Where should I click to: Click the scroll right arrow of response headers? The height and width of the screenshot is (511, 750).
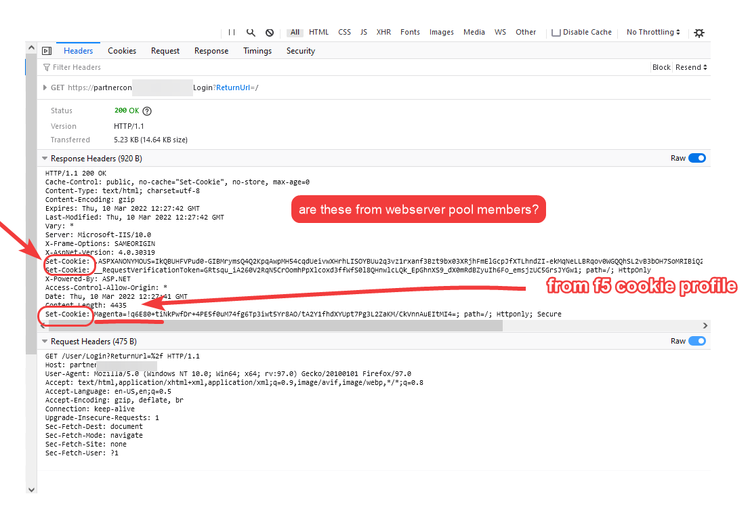tap(705, 325)
